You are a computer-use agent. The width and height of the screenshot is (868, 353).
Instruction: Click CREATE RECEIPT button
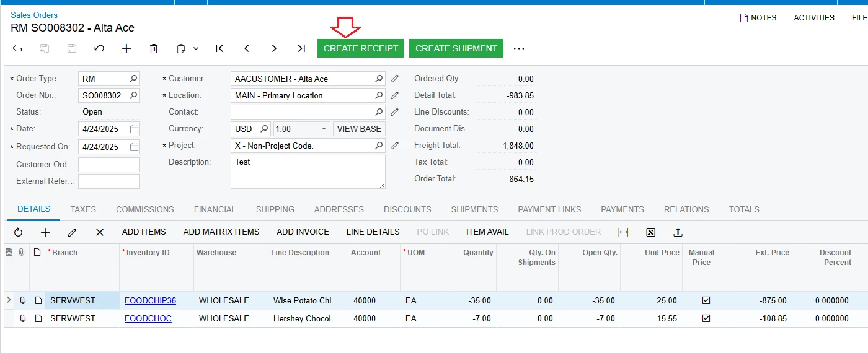(361, 48)
